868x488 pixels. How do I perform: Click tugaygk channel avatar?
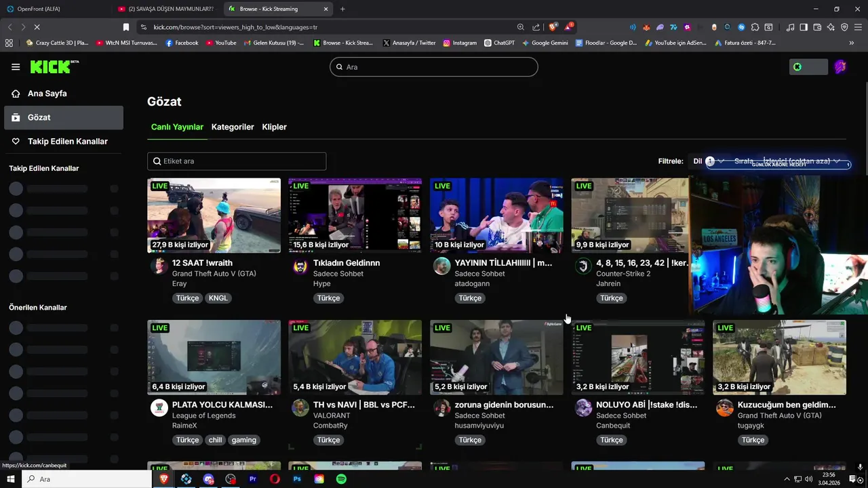click(x=725, y=407)
